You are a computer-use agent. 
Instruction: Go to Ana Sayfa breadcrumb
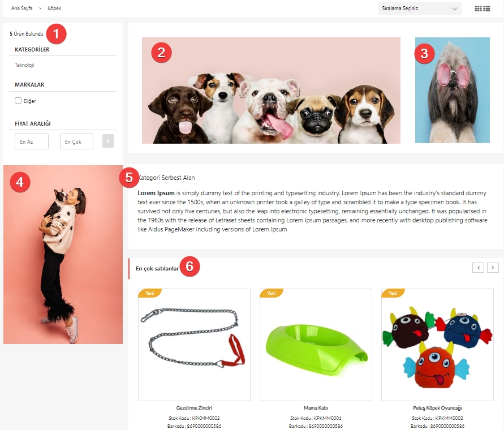pyautogui.click(x=22, y=8)
